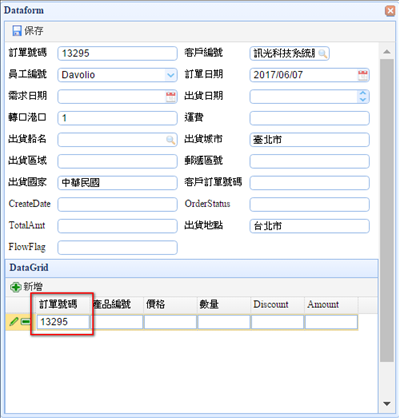Click the 新增 add row button label
399x418 pixels.
click(x=33, y=287)
